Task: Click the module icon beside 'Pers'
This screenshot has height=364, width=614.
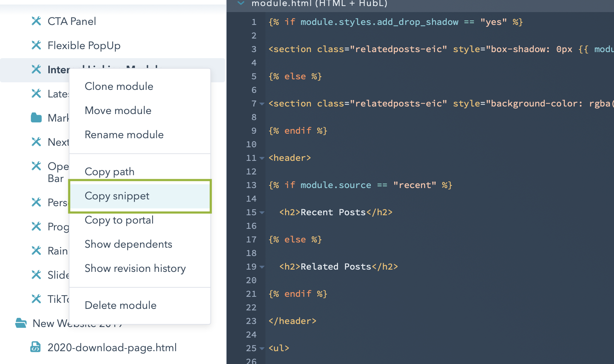Action: (x=36, y=202)
